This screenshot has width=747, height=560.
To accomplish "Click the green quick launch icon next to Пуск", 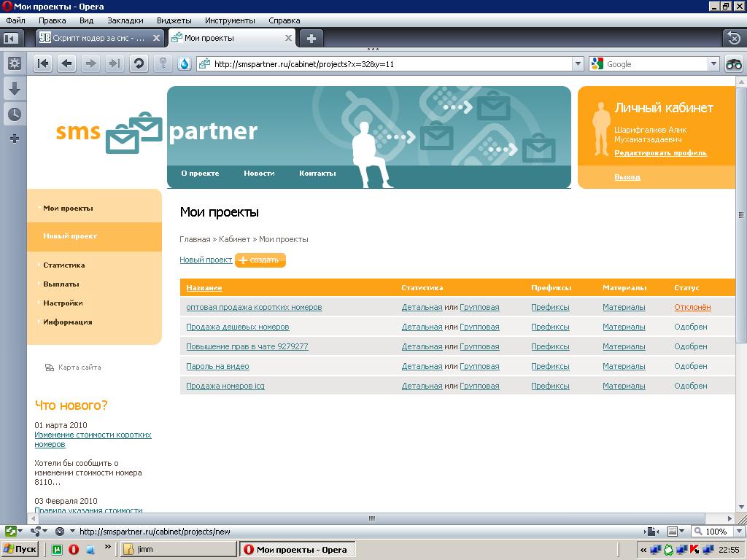I will pos(57,549).
